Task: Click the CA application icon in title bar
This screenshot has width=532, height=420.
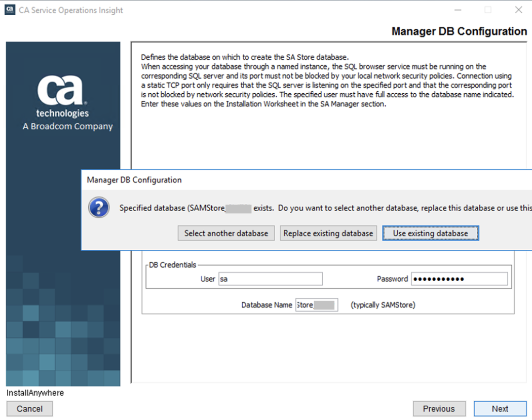Action: coord(10,10)
